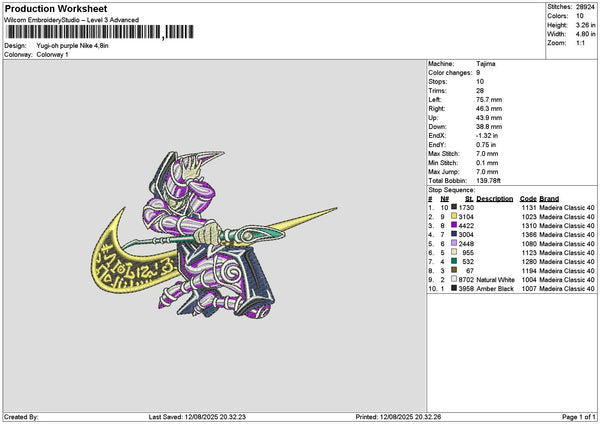Click code "1131" in the first stop row
This screenshot has height=424, width=600.
click(529, 207)
